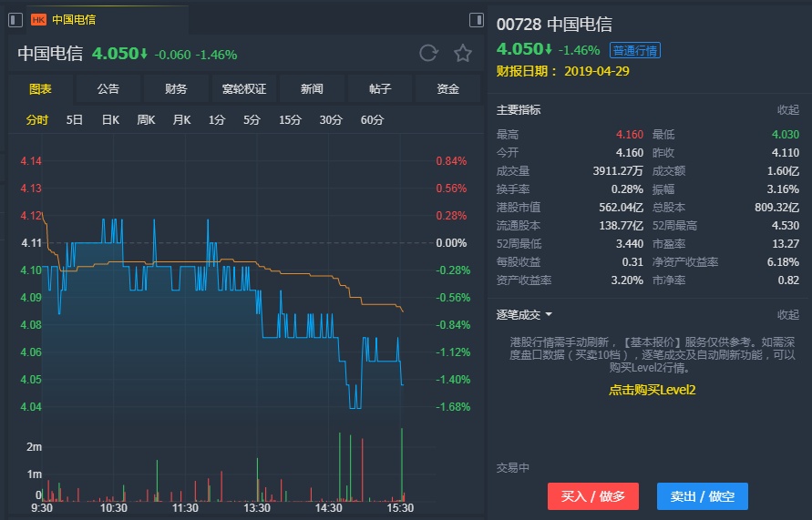Viewport: 812px width, 520px height.
Task: Switch chart to 周K
Action: click(146, 120)
